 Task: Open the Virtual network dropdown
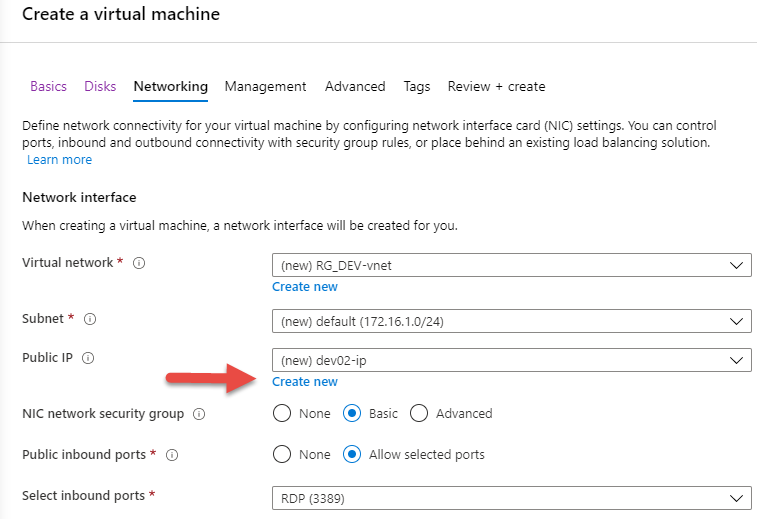[512, 265]
